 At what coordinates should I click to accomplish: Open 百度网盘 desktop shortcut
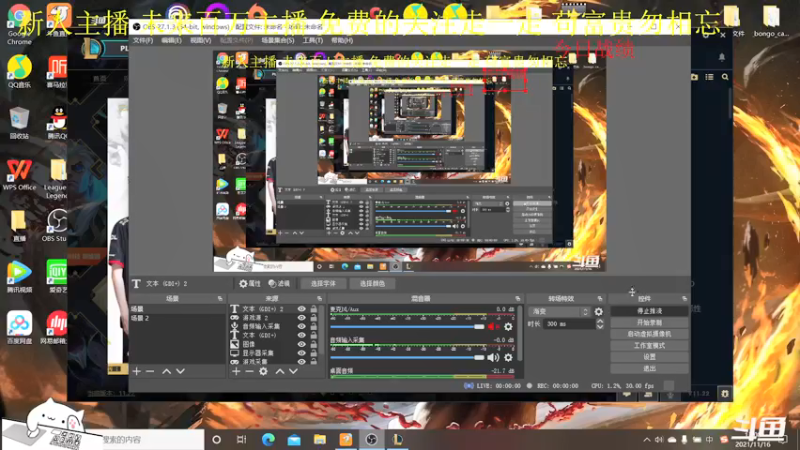tap(19, 328)
